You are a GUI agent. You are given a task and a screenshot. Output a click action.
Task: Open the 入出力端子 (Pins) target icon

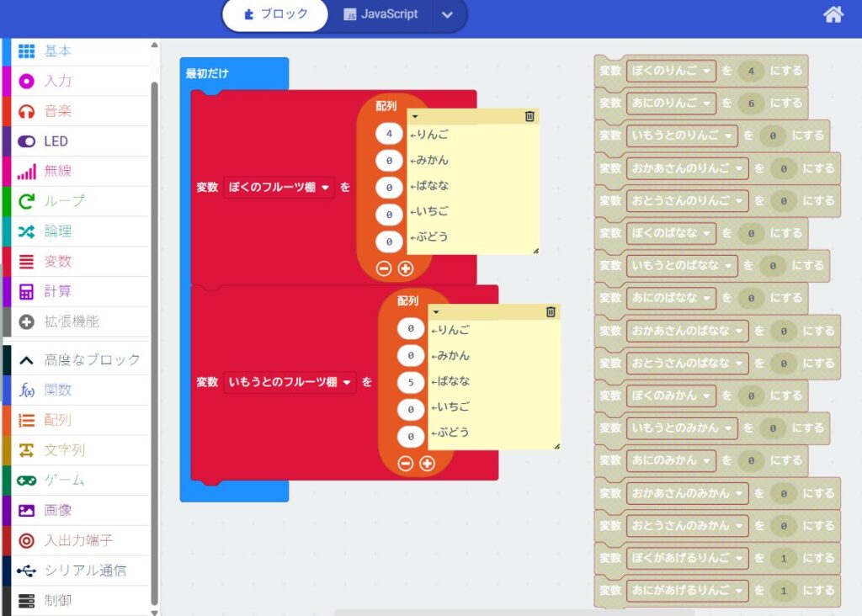[x=26, y=541]
